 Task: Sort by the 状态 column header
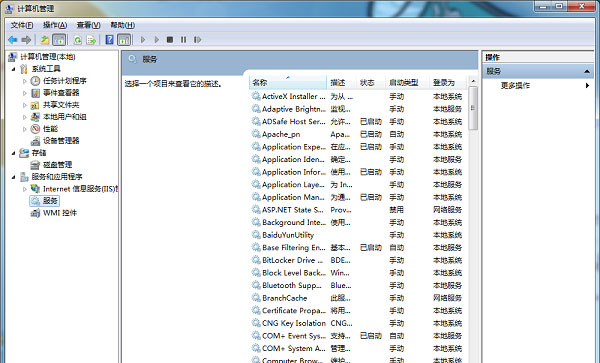[x=371, y=83]
